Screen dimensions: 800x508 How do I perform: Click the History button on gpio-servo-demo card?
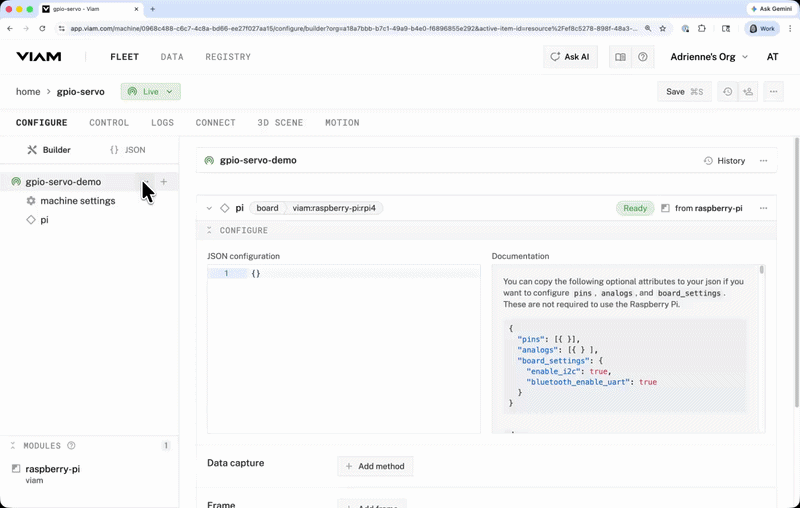pos(724,161)
